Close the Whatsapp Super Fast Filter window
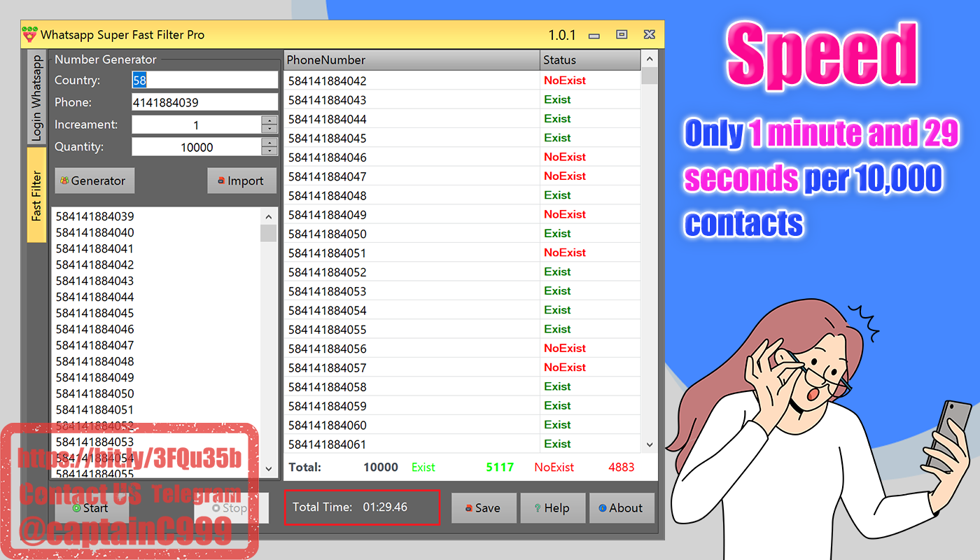The image size is (980, 560). pyautogui.click(x=649, y=34)
